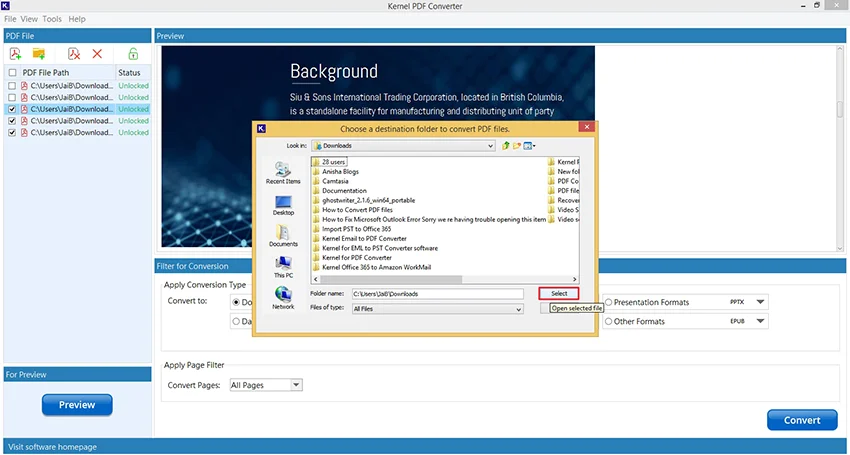
Task: Select the 'Kernel Email to PDF Converter' folder
Action: click(359, 239)
